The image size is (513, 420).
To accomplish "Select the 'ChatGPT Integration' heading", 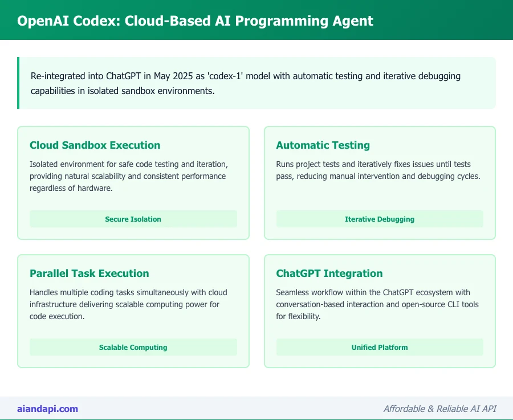I will (329, 273).
